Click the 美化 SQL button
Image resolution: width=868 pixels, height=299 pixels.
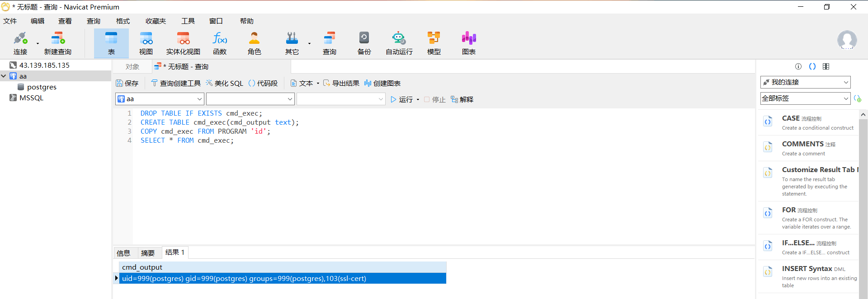point(225,83)
